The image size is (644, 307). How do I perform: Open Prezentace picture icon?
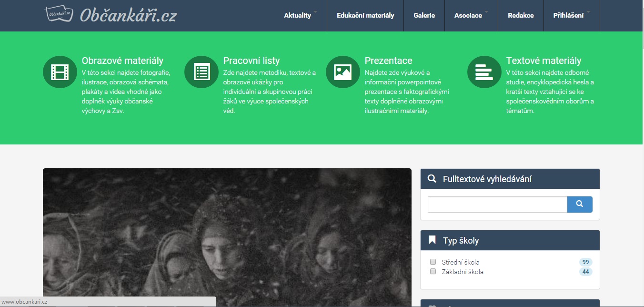[342, 72]
